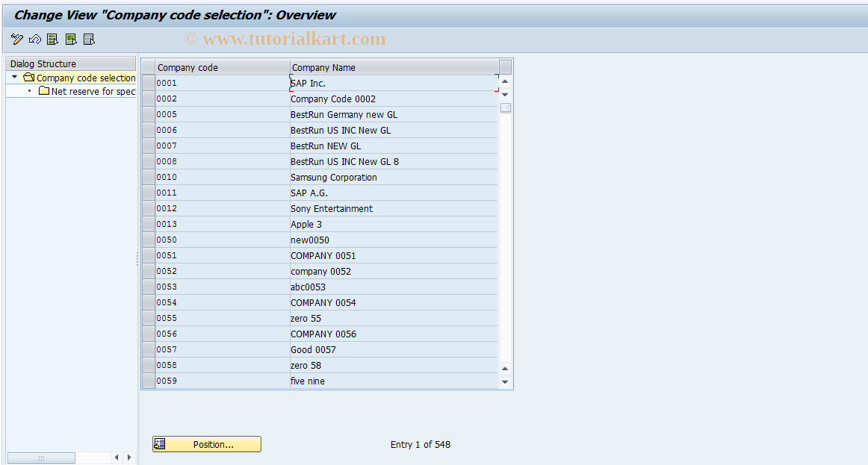Image resolution: width=868 pixels, height=465 pixels.
Task: Select row marker for company code 0005
Action: click(x=149, y=114)
